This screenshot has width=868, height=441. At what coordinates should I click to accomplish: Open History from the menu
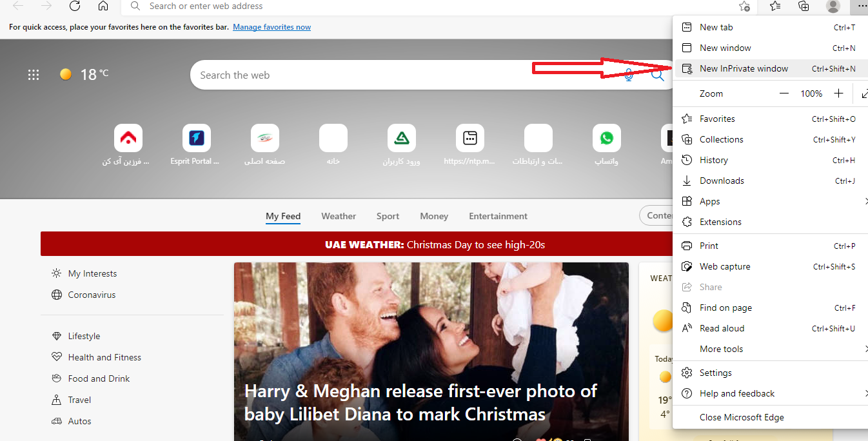point(713,160)
